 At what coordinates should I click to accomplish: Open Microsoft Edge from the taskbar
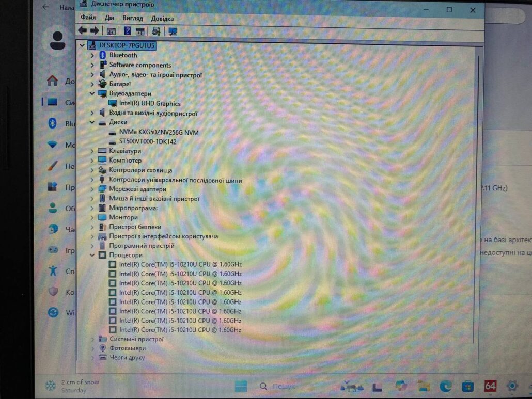[446, 386]
